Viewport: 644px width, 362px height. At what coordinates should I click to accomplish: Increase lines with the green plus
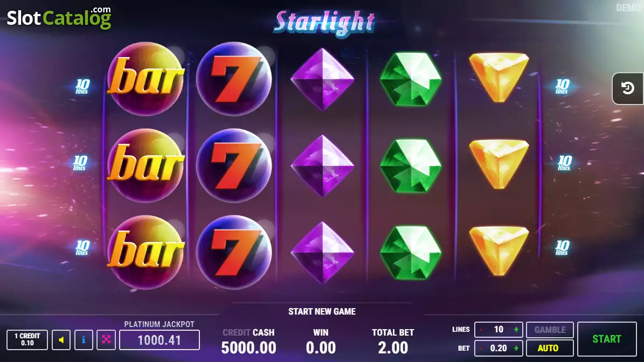[x=516, y=330]
